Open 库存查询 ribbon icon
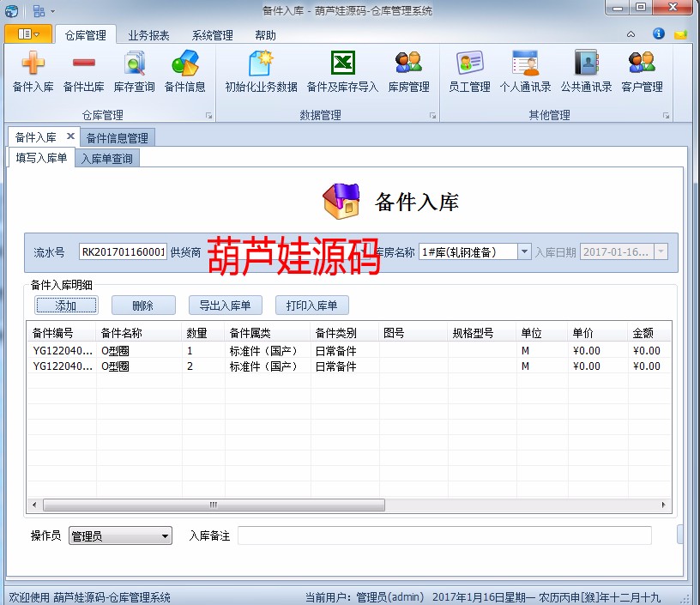The width and height of the screenshot is (700, 605). click(135, 72)
